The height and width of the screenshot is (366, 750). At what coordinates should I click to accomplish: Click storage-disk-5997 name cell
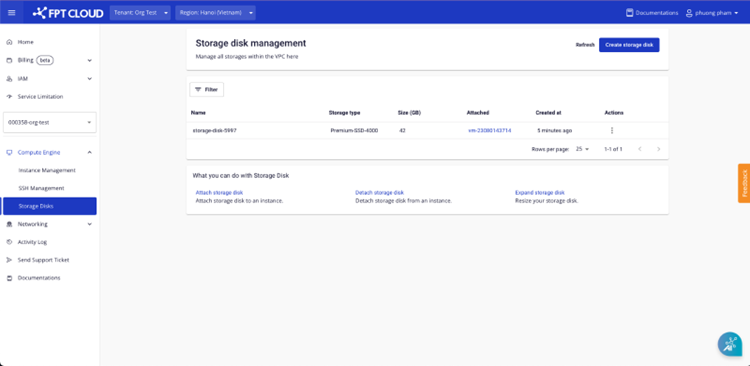point(214,130)
